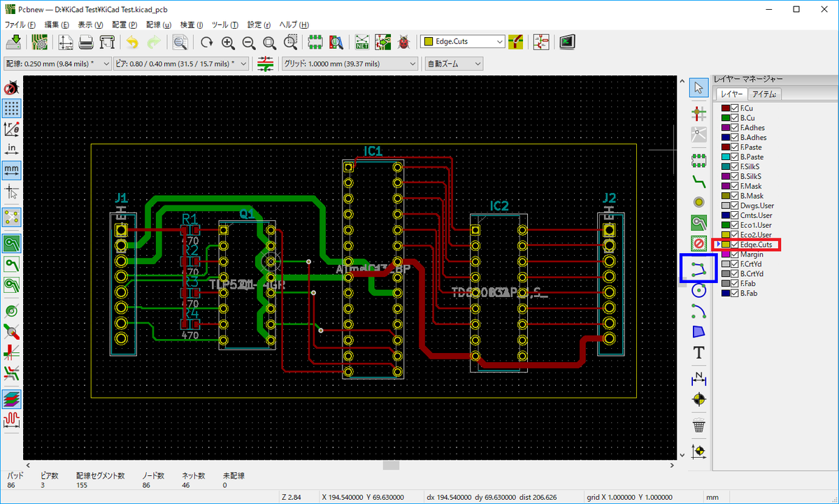Select the Delete items trash tool
The height and width of the screenshot is (504, 839).
click(698, 424)
